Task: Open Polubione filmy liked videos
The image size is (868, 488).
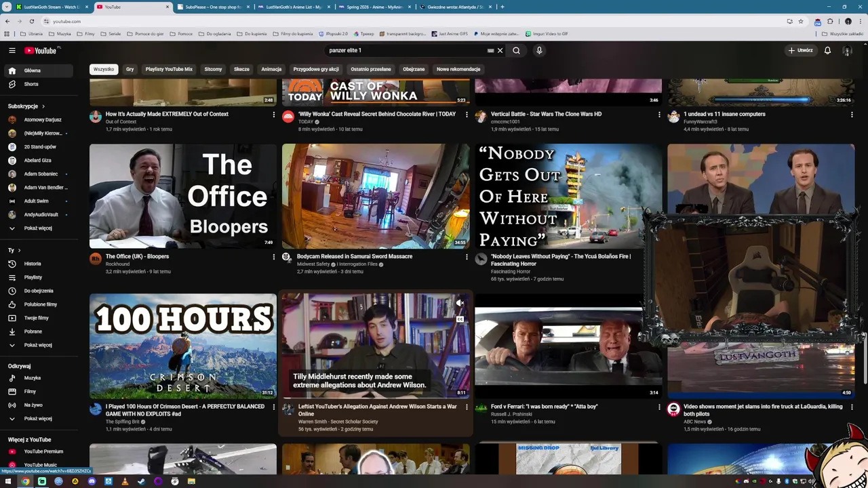Action: tap(39, 304)
